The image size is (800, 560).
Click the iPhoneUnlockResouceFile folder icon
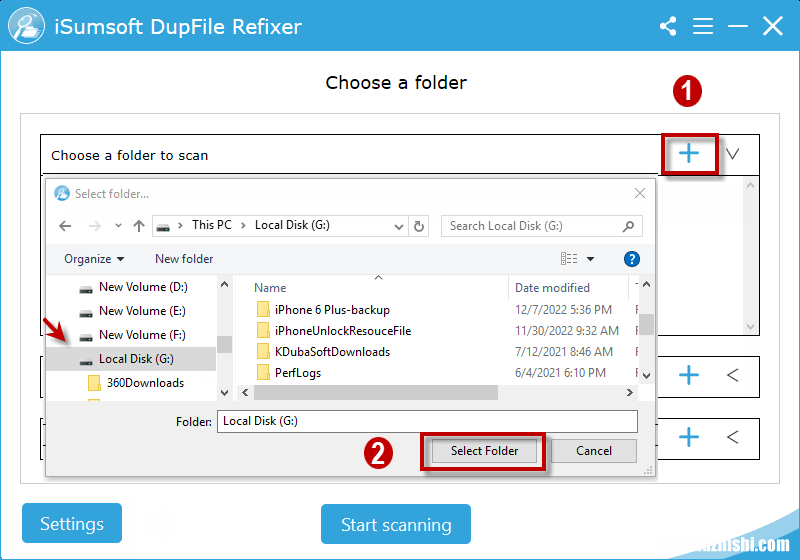coord(263,330)
